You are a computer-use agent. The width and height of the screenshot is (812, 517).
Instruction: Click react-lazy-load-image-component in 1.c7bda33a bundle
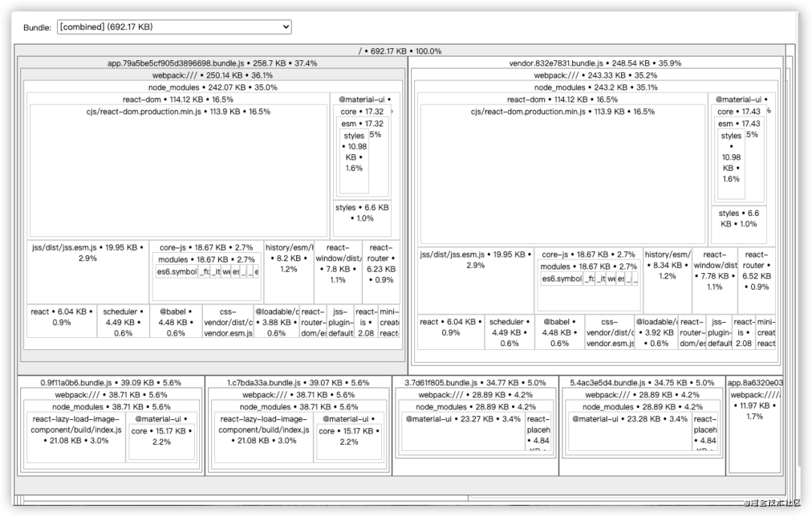(264, 436)
